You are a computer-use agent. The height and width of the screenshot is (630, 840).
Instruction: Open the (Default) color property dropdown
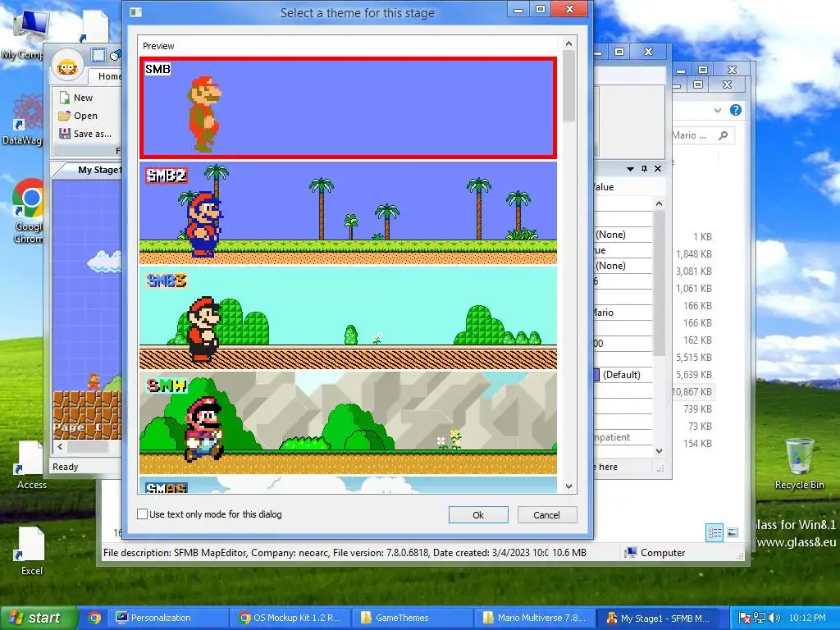622,374
